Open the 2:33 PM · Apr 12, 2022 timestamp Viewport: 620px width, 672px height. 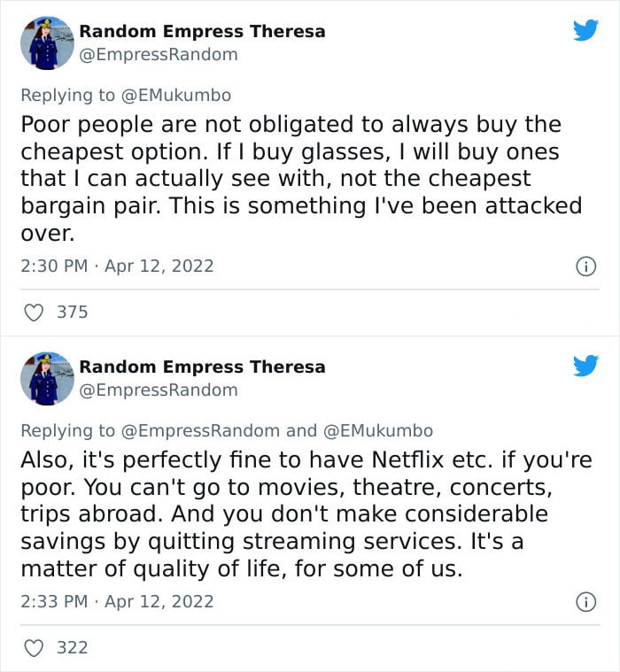click(x=117, y=602)
